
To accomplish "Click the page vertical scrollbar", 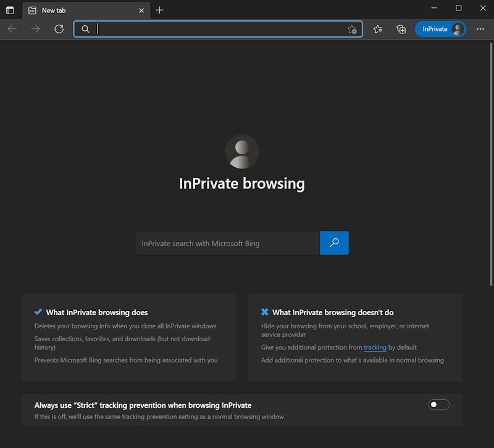I will coord(491,164).
